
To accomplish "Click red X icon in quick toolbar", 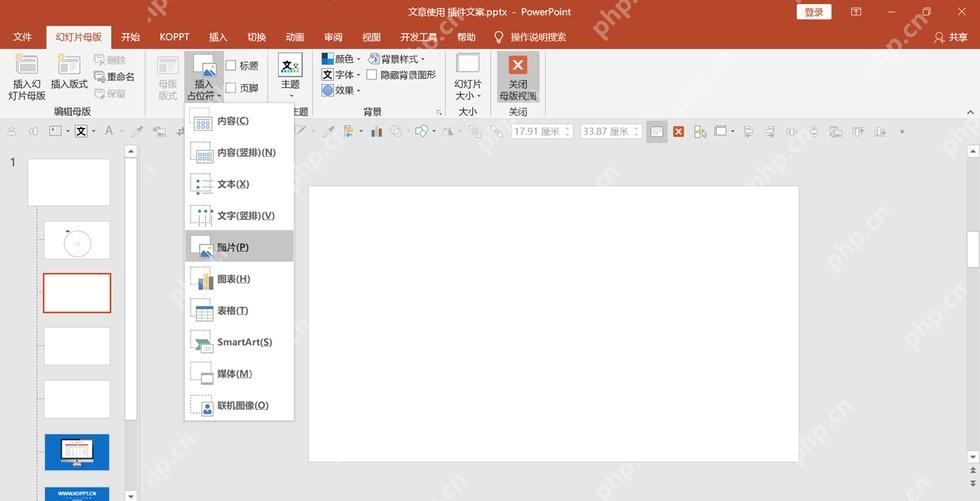I will click(679, 132).
